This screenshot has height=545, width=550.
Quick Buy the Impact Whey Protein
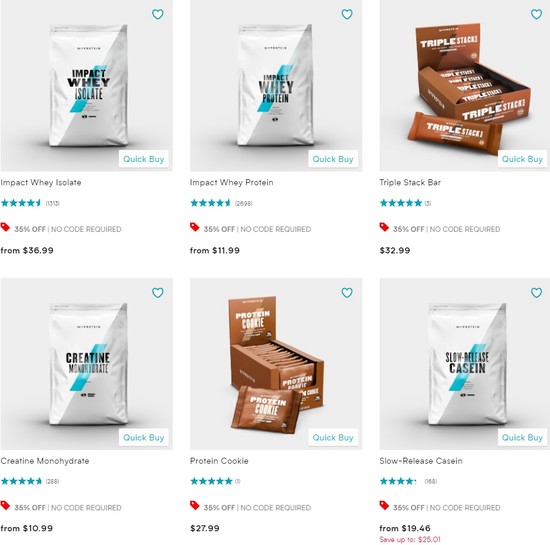(333, 159)
